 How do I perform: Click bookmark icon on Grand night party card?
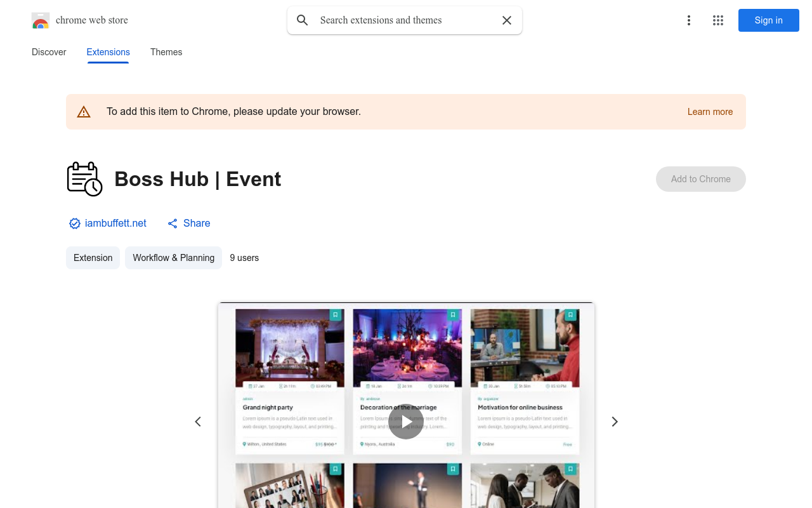(x=335, y=315)
